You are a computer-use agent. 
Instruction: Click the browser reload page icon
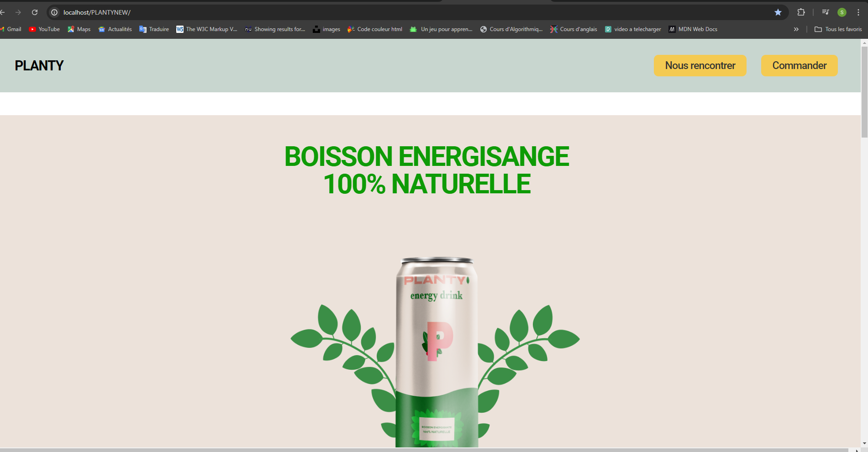coord(35,12)
